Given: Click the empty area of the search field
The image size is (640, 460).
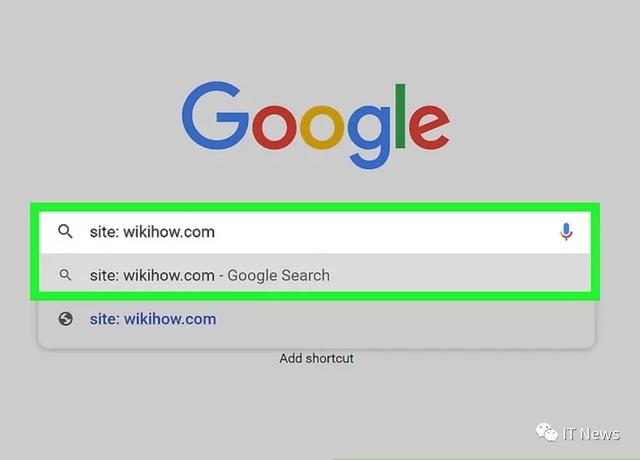Looking at the screenshot, I should [384, 232].
